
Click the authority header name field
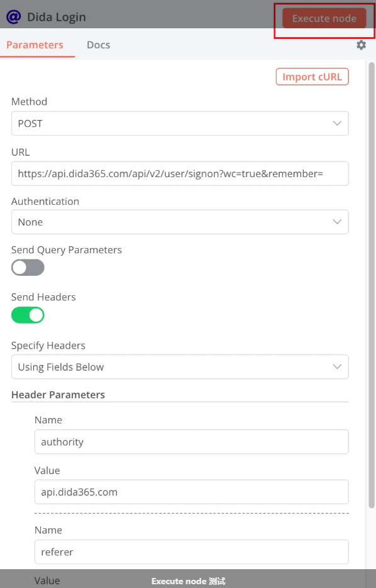coord(191,442)
